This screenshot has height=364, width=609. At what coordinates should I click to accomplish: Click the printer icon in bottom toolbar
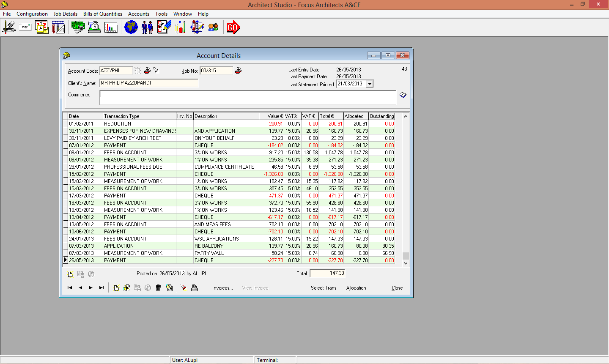tap(195, 288)
